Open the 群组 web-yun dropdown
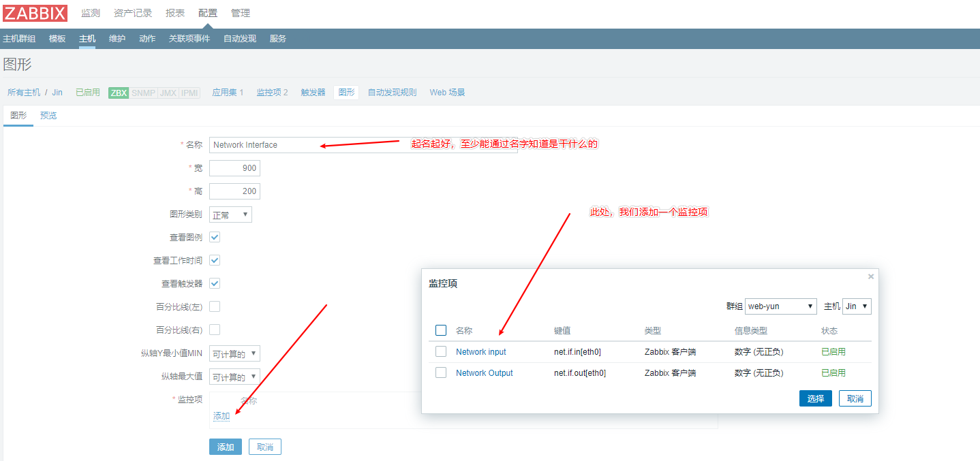Screen dimensions: 980x461 [780, 306]
